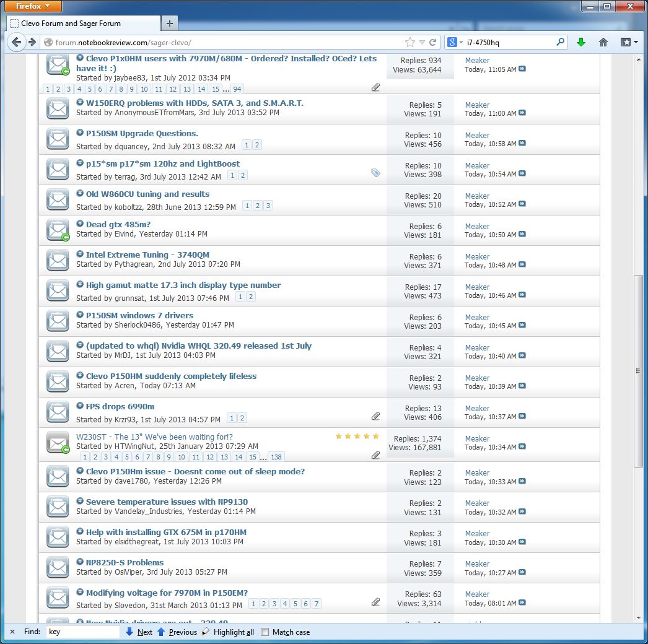Go to last post icon at 10:58 AM

522,143
